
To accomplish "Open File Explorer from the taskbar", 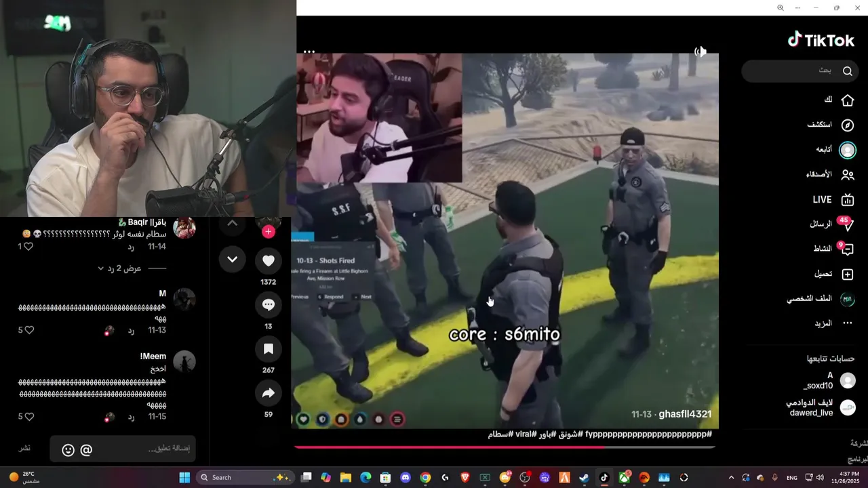I will tap(346, 477).
